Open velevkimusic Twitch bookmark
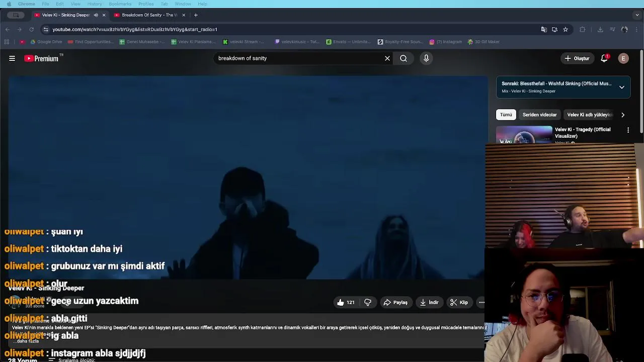The image size is (644, 362). [x=297, y=42]
